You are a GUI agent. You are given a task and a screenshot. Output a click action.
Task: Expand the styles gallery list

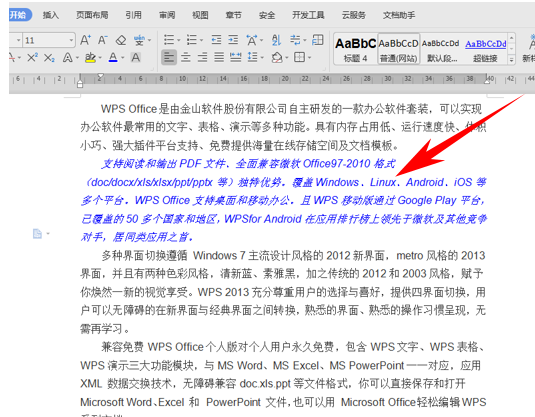pyautogui.click(x=511, y=60)
